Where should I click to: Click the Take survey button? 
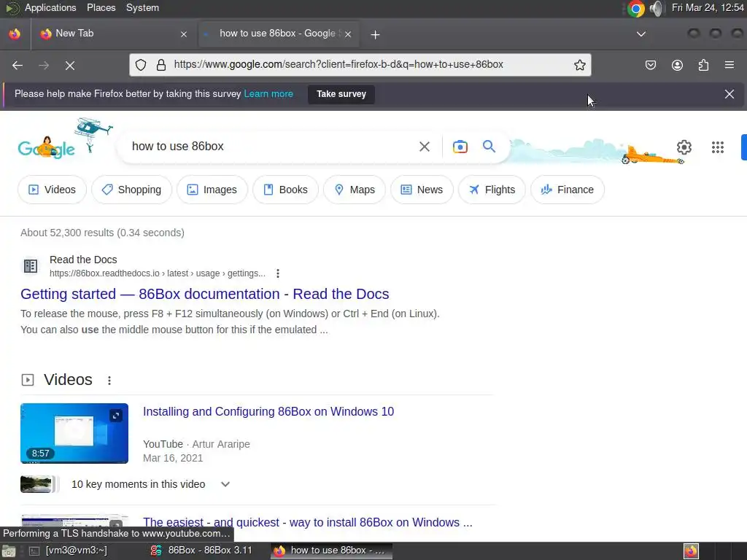[341, 94]
